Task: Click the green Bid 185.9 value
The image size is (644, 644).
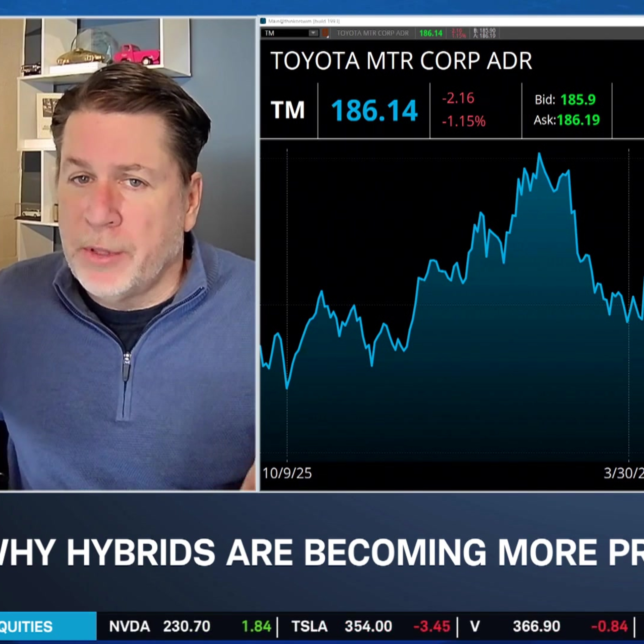Action: (x=578, y=100)
